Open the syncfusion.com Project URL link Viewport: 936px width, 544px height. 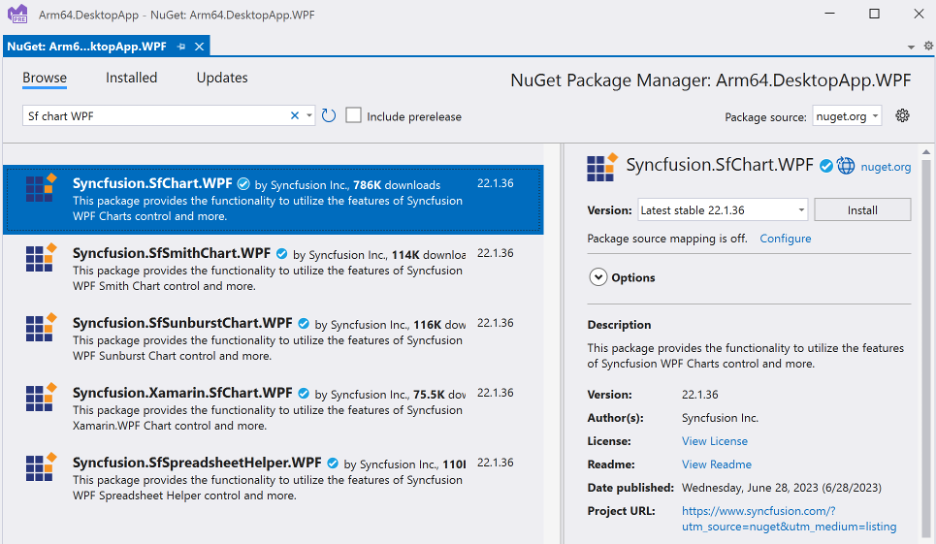[x=789, y=519]
